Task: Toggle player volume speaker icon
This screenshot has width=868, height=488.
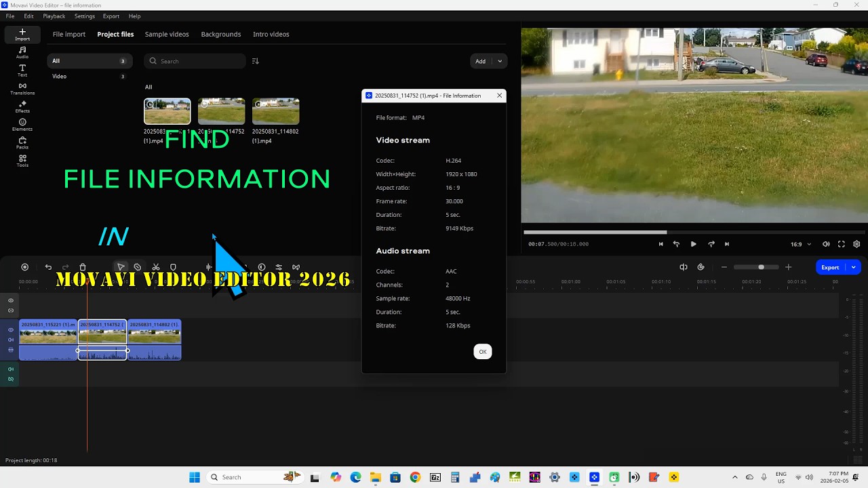Action: 826,244
